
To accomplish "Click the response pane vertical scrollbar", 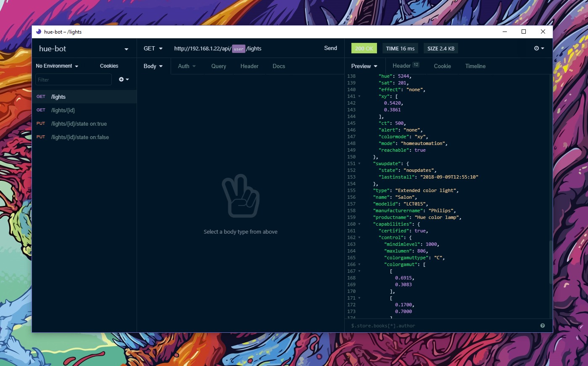I will click(551, 263).
